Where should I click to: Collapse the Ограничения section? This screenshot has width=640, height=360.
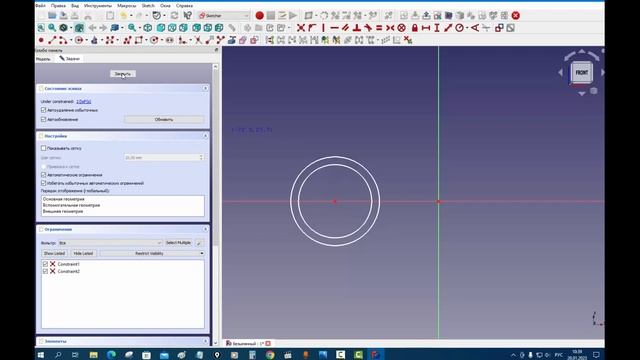click(205, 229)
